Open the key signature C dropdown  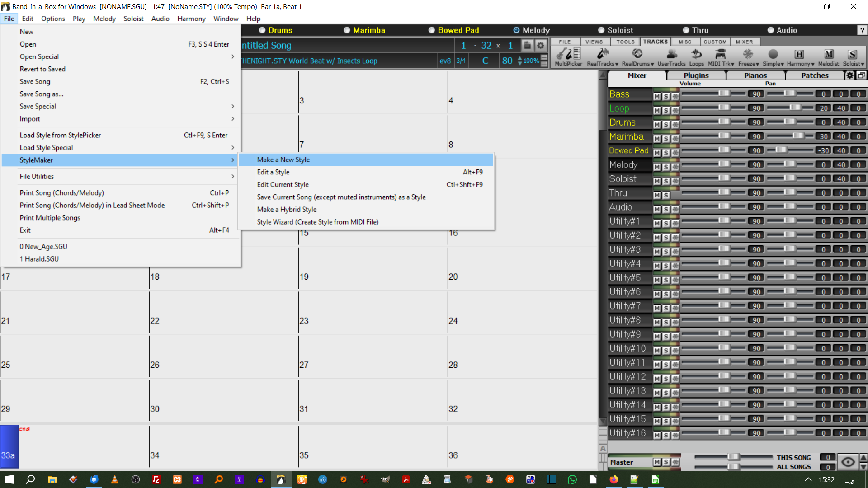click(485, 61)
